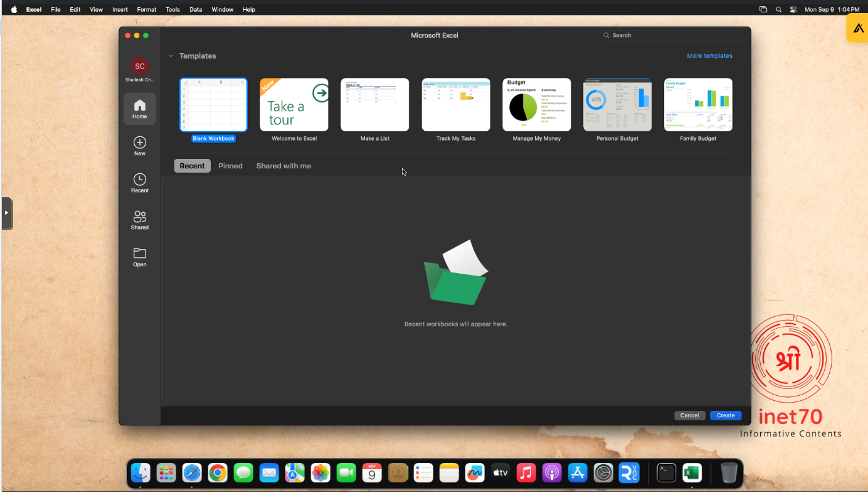Open Freeform from the Dock
Screen dimensions: 868x492
coord(475,473)
